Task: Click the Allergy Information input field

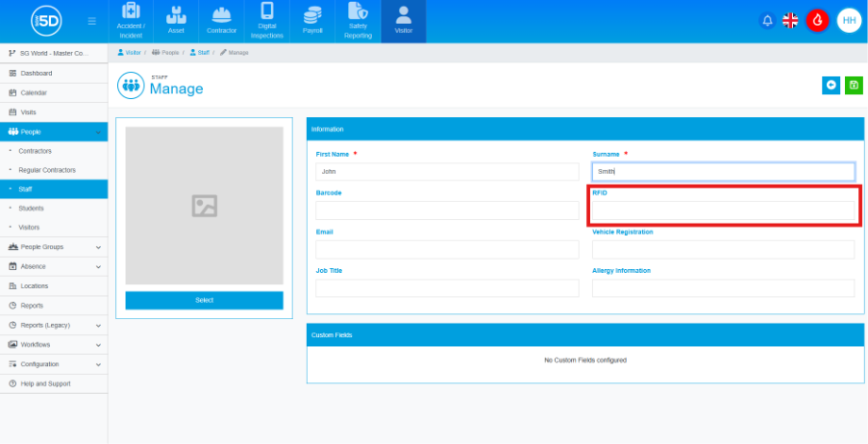Action: pyautogui.click(x=724, y=288)
